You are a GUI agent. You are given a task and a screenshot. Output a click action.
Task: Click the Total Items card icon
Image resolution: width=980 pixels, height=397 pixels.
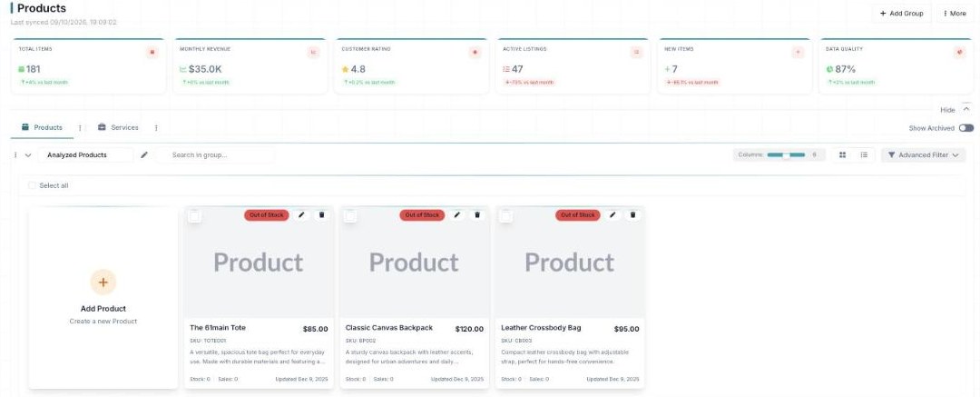point(152,53)
